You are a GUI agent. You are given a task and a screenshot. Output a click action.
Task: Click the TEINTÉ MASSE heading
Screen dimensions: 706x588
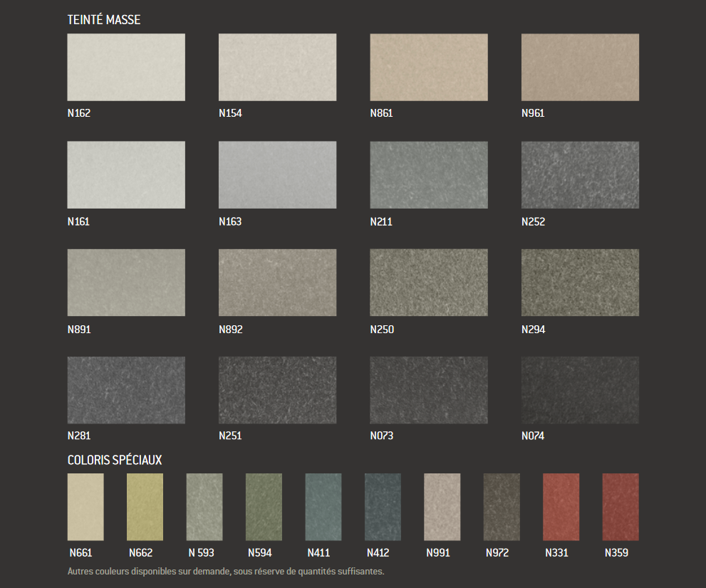click(104, 19)
